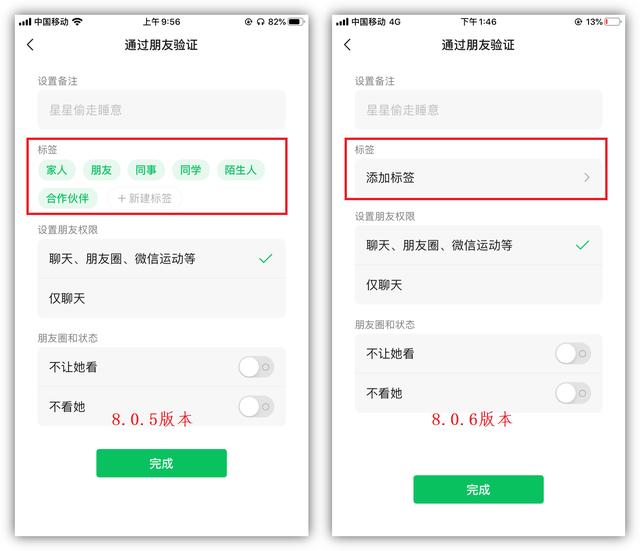Choose 仅聊天 permission on left screen

pos(162,298)
